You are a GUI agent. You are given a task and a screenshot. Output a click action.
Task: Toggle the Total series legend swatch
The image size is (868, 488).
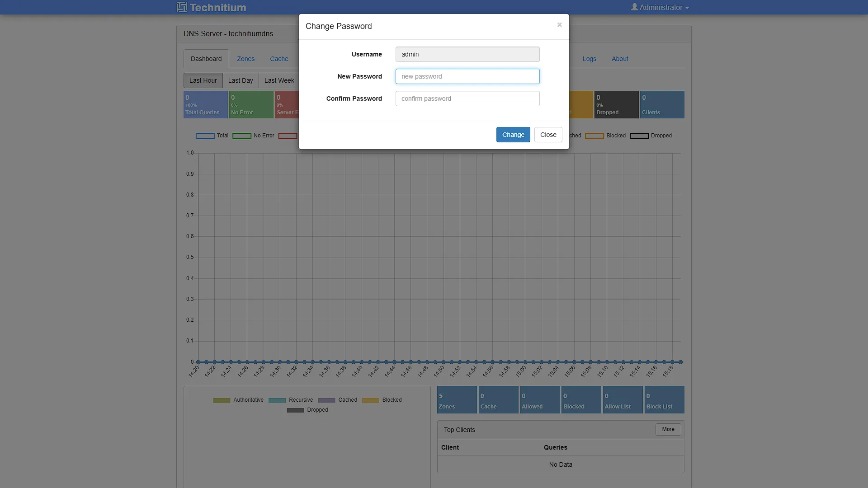(x=205, y=136)
